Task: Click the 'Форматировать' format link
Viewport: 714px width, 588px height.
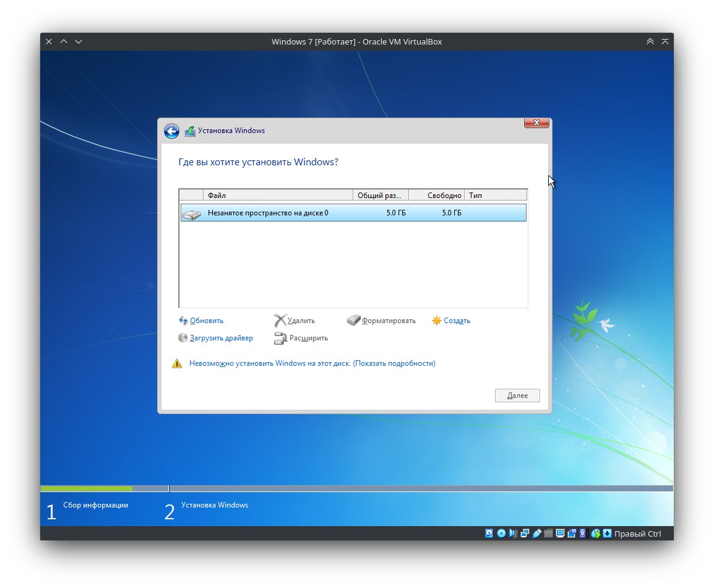Action: 389,321
